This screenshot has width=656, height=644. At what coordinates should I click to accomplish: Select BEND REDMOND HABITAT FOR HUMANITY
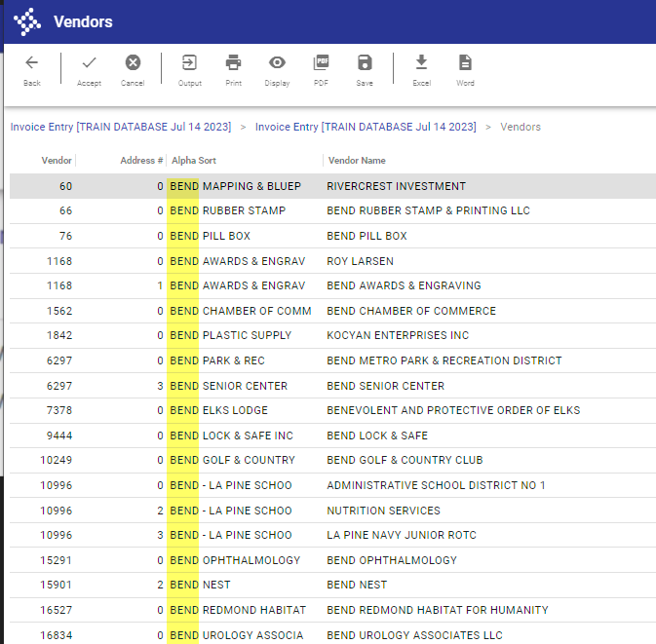click(438, 610)
